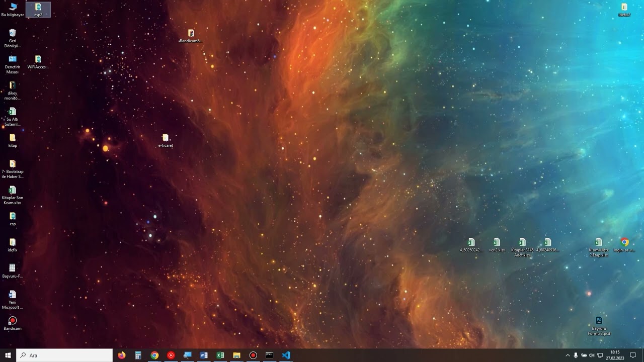Select the login-sa-v Chrome shortcut icon
This screenshot has width=644, height=362.
(x=624, y=245)
